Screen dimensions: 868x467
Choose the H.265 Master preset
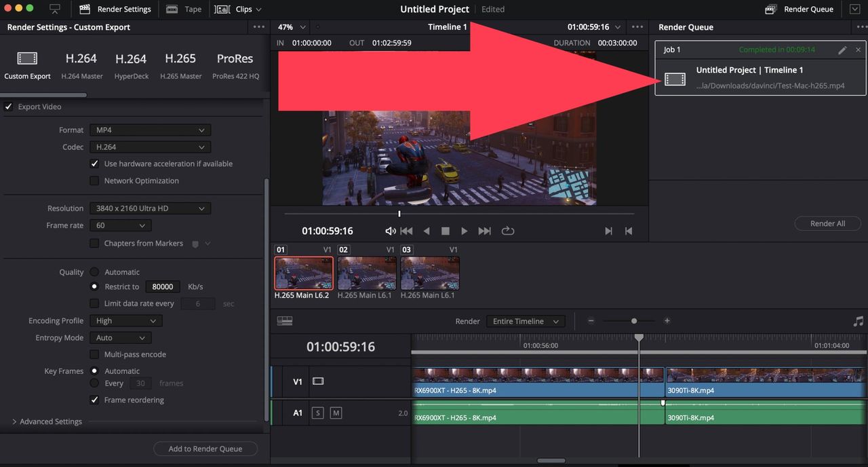180,66
